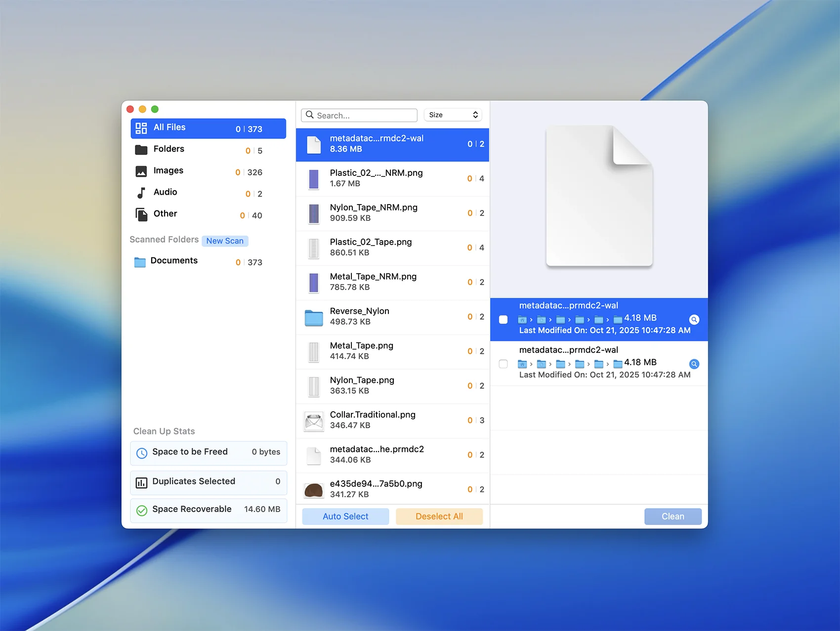The image size is (840, 631).
Task: Open the Documents scanned folder
Action: 173,261
